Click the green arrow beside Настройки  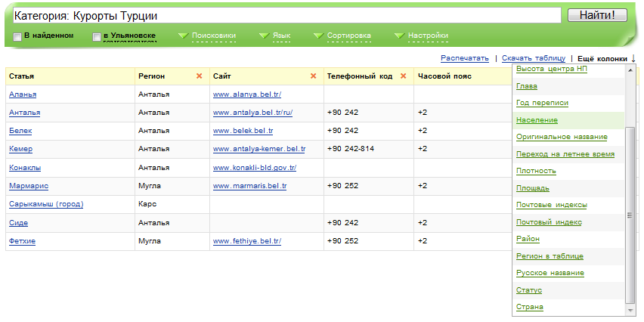point(398,36)
